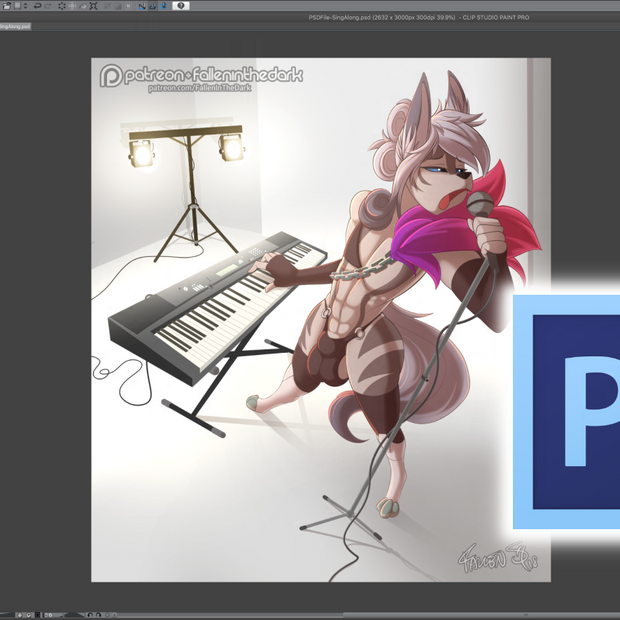The height and width of the screenshot is (620, 620).
Task: Toggle Snap to Ruler
Action: click(x=142, y=6)
